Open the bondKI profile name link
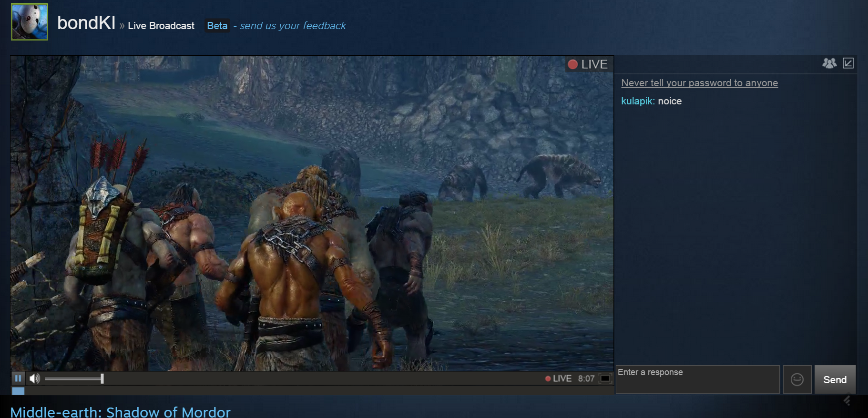The height and width of the screenshot is (418, 868). [86, 23]
